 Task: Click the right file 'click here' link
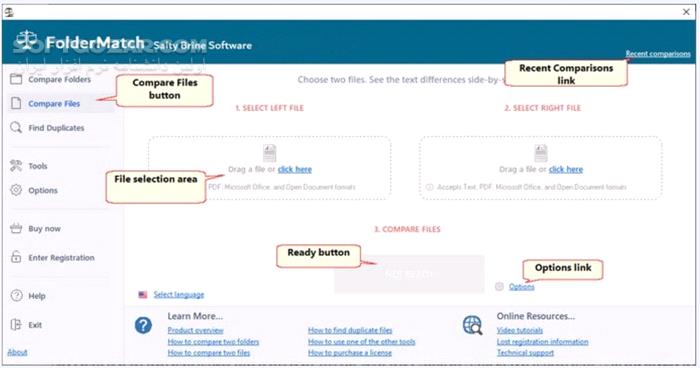tap(566, 169)
